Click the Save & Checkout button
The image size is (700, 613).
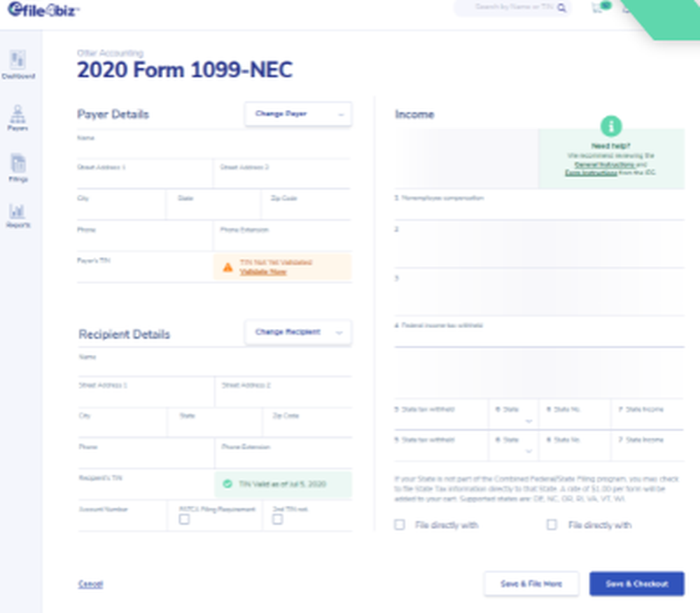click(636, 584)
